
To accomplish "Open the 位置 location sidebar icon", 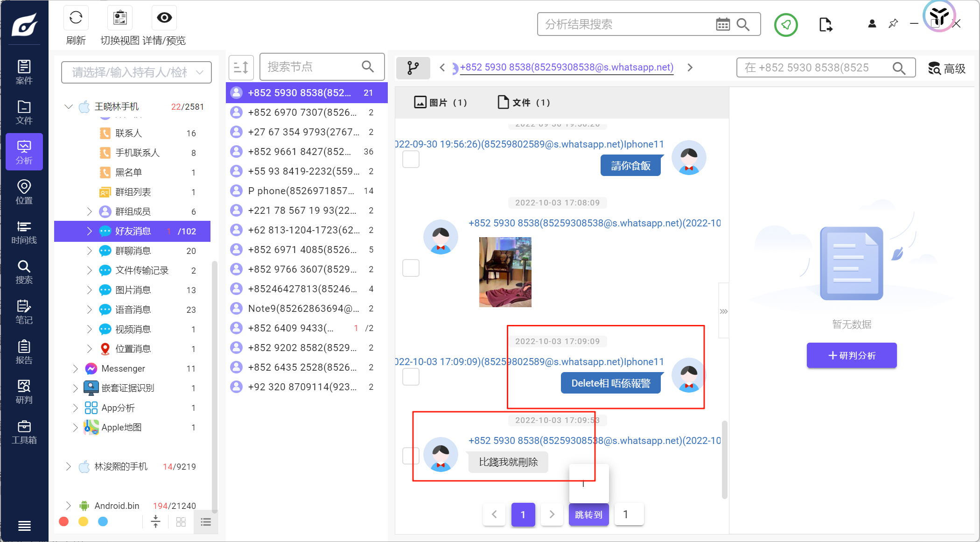I will click(24, 192).
